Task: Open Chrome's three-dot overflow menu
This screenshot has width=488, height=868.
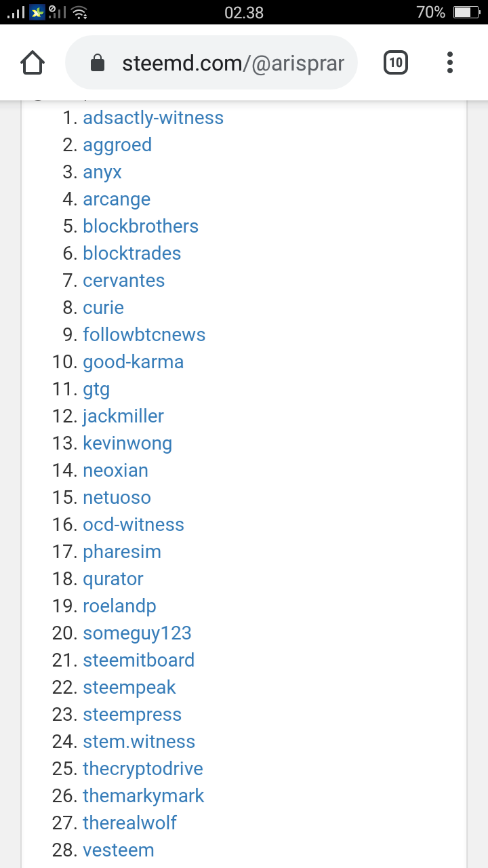Action: 449,62
